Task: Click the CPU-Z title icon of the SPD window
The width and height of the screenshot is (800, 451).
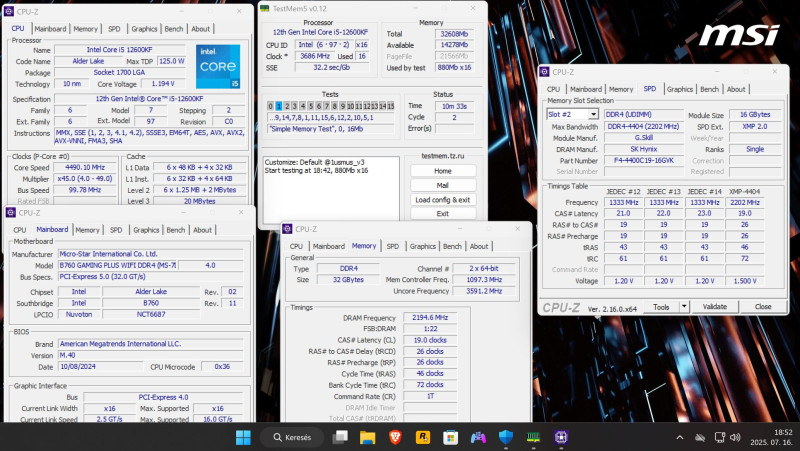Action: (544, 72)
